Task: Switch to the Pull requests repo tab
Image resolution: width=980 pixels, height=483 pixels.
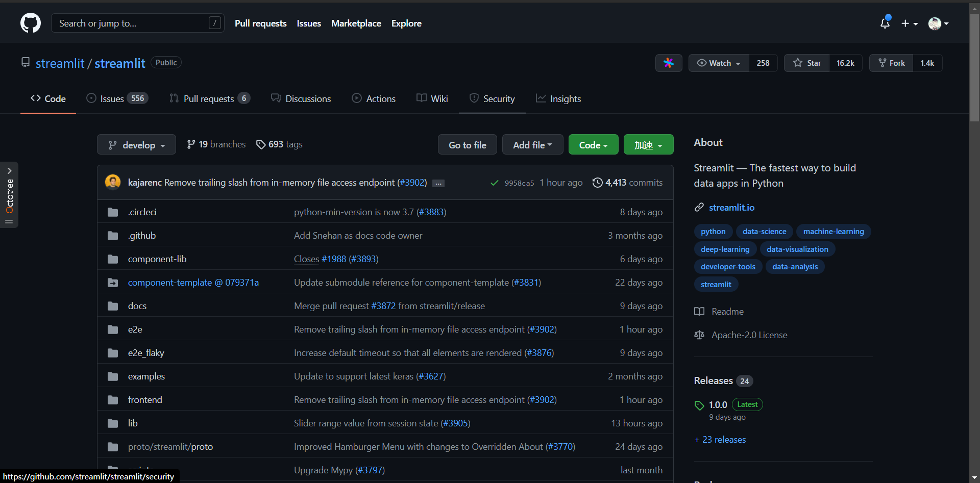Action: tap(209, 98)
